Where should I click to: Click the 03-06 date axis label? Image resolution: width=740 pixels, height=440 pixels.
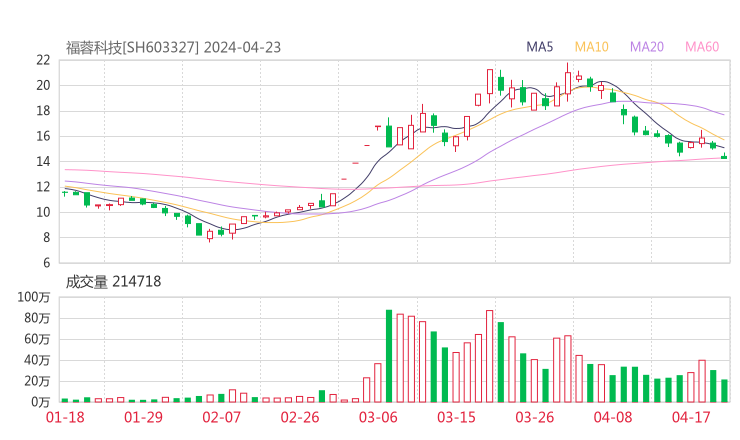point(378,417)
